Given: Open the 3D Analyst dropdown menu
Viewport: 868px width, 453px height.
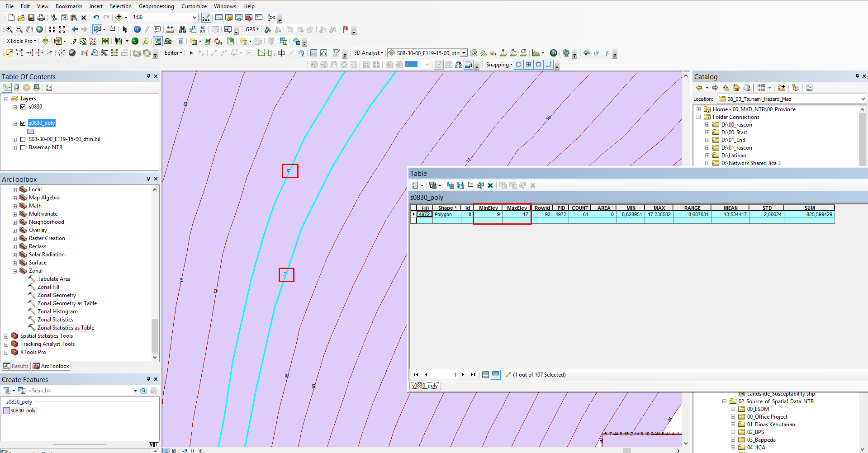Looking at the screenshot, I should (368, 53).
